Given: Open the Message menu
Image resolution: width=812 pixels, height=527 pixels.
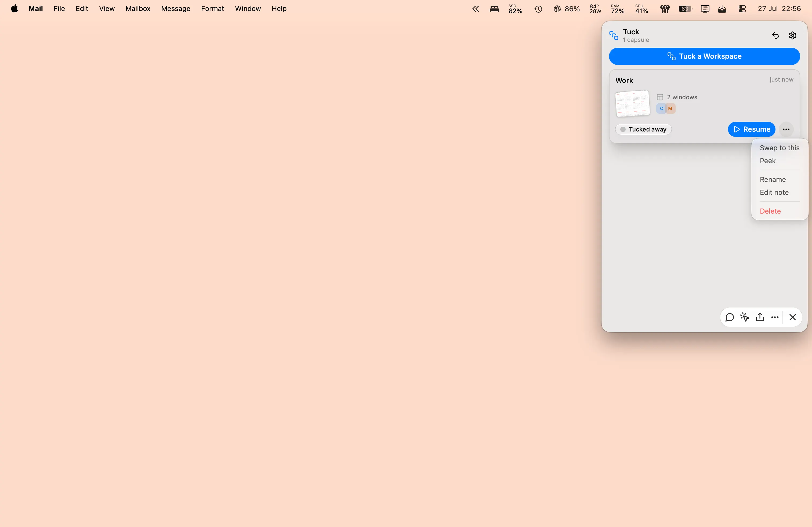Looking at the screenshot, I should 175,9.
